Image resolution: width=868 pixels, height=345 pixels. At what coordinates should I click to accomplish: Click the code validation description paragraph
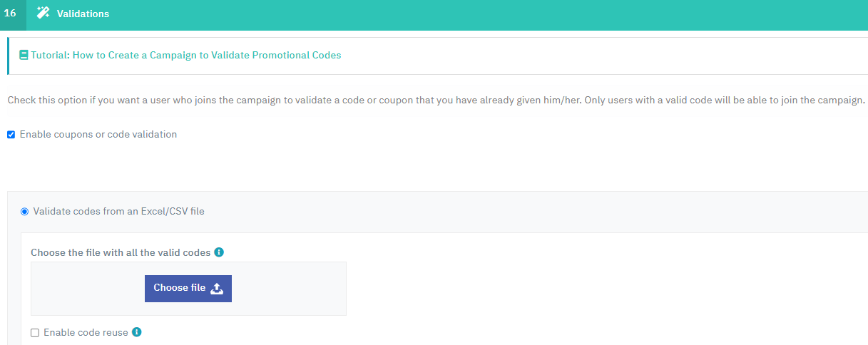(x=436, y=100)
